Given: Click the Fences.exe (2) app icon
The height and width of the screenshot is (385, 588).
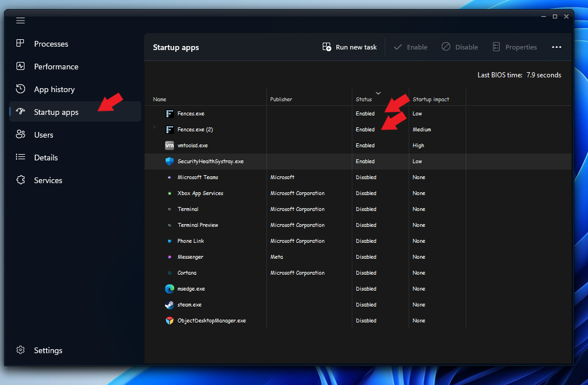Looking at the screenshot, I should (x=170, y=130).
